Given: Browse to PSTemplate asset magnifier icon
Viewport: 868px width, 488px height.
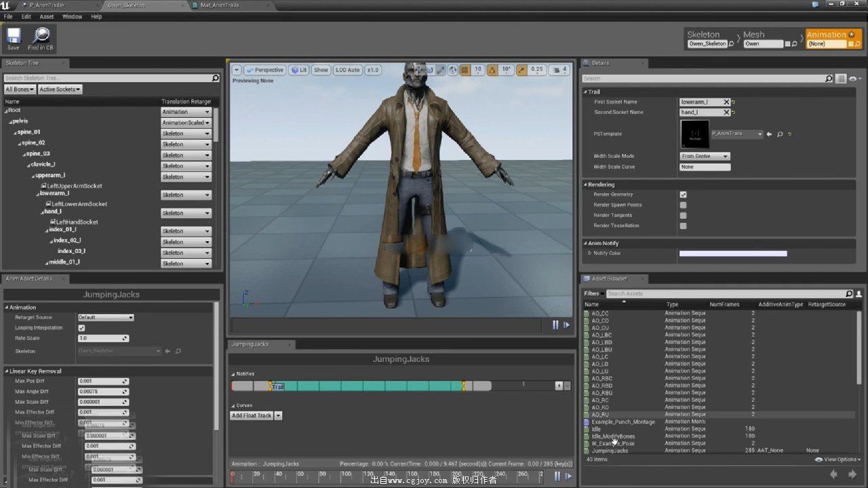Looking at the screenshot, I should tap(780, 134).
